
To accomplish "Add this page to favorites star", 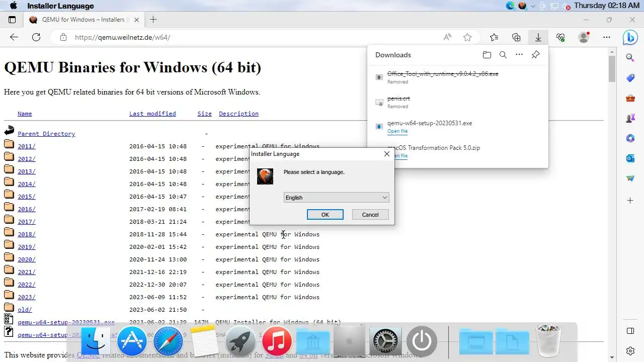I will [x=467, y=37].
